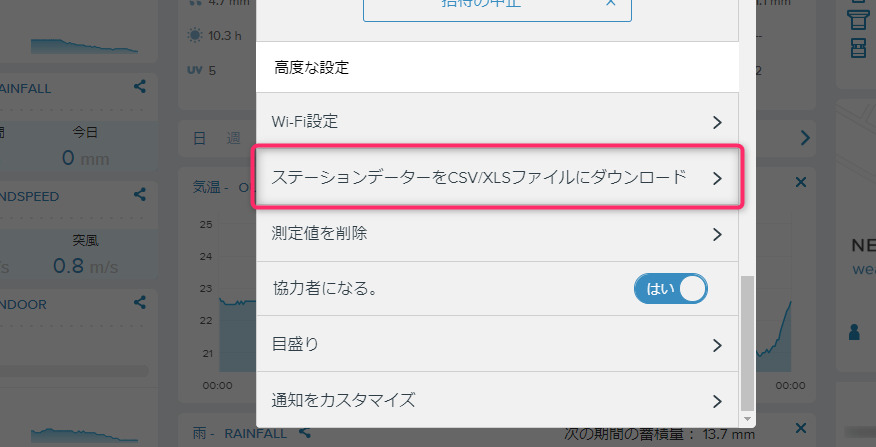Open 目盛り settings row
876x447 pixels.
click(497, 344)
